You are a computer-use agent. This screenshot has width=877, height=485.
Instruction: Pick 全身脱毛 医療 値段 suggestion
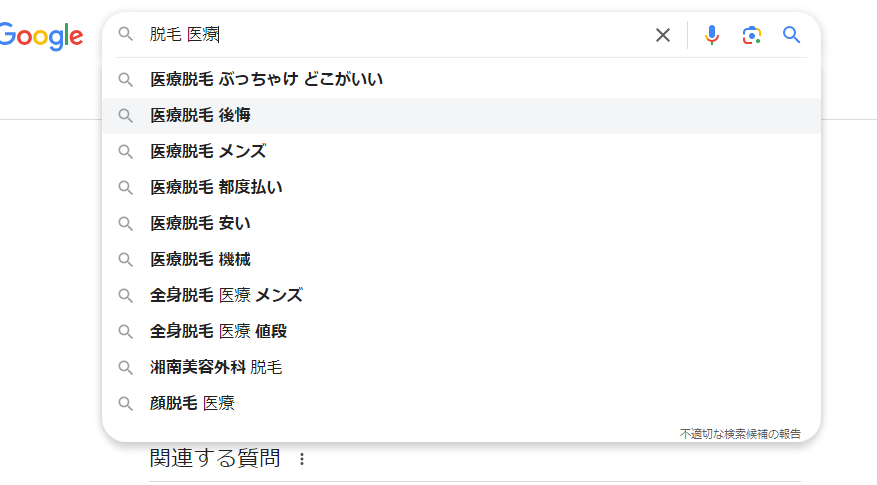point(218,331)
